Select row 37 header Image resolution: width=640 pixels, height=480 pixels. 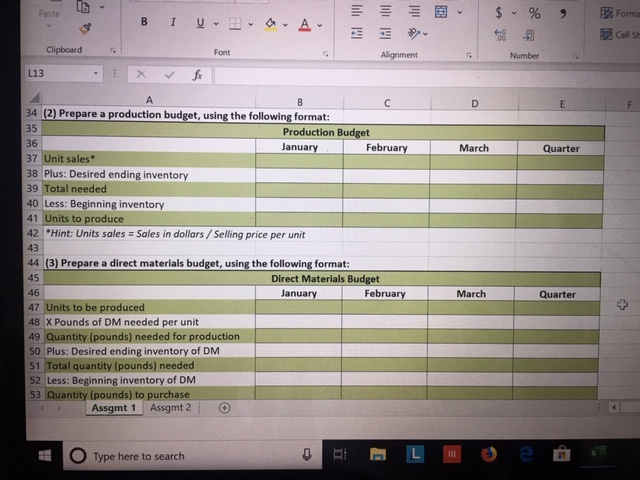pos(32,158)
